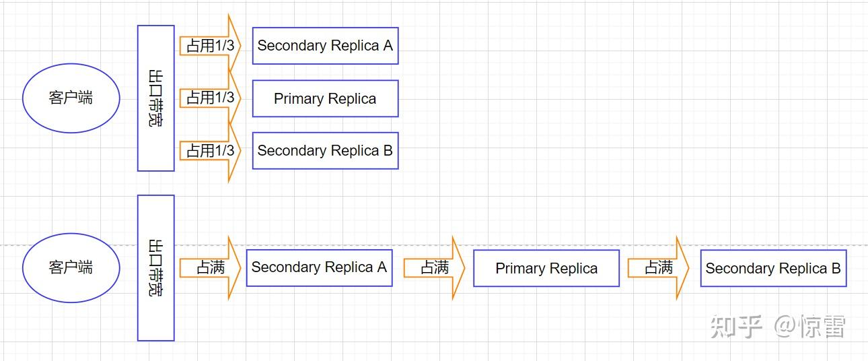This screenshot has height=361, width=868.
Task: Select the 占满 arrow leaving the lower 出口带宽 box
Action: [210, 268]
